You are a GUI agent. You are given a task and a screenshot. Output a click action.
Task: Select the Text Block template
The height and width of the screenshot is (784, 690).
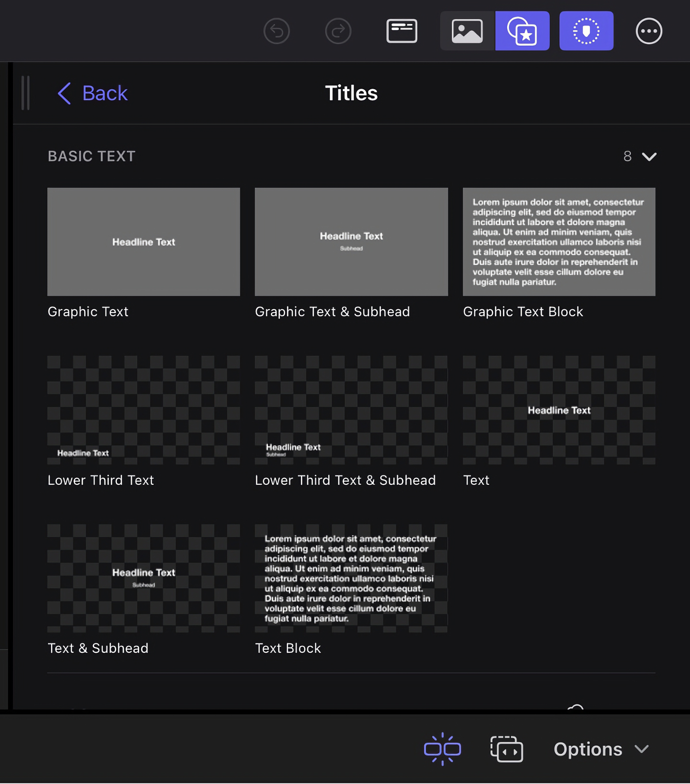[x=351, y=579]
